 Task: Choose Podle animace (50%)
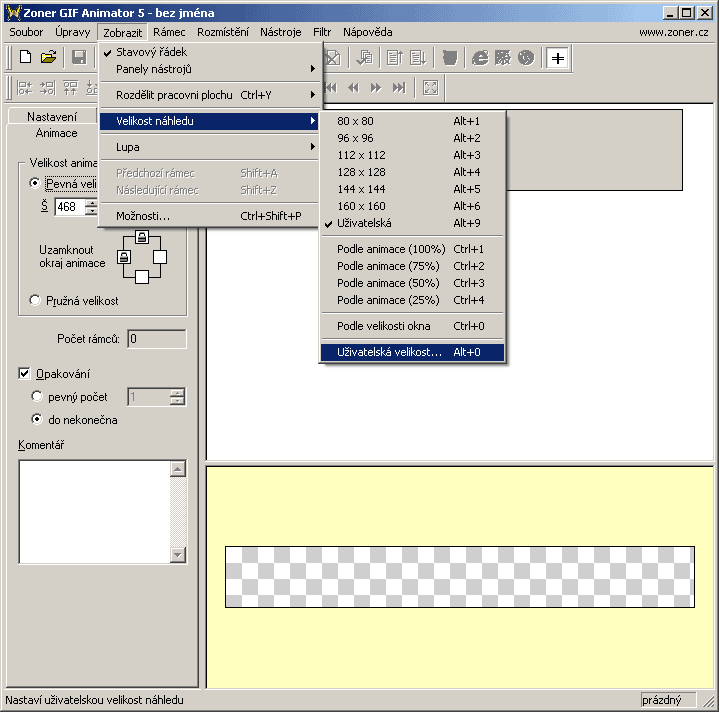click(x=412, y=283)
